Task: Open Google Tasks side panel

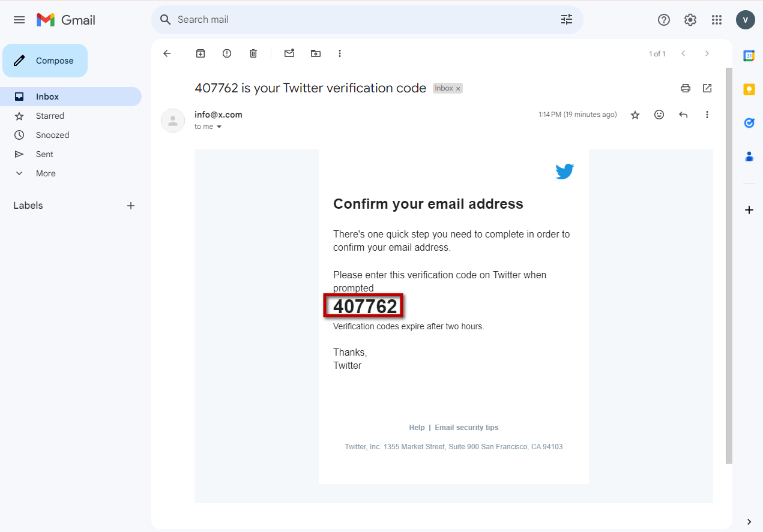Action: pyautogui.click(x=749, y=123)
